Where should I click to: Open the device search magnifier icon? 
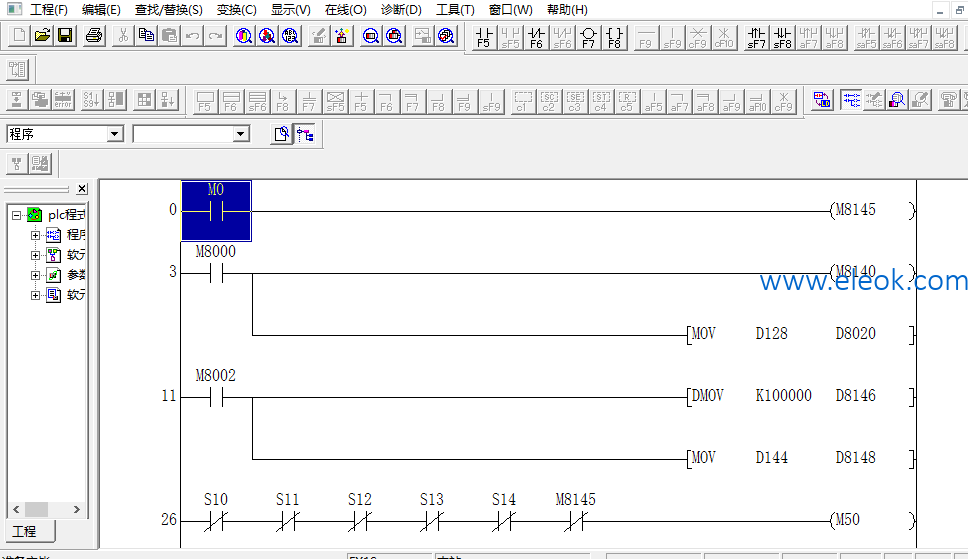coord(244,35)
